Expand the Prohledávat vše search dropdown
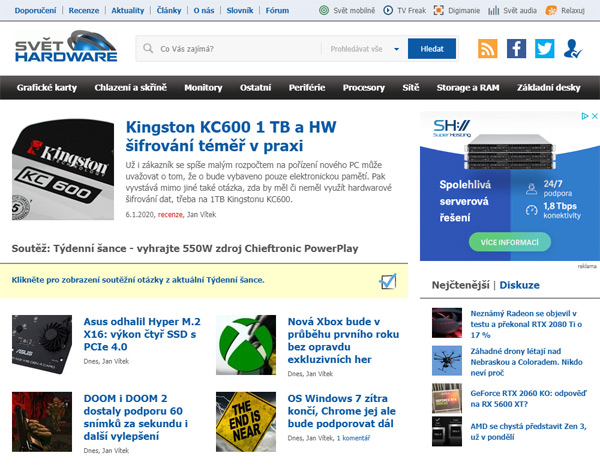600x468 pixels. pos(396,49)
